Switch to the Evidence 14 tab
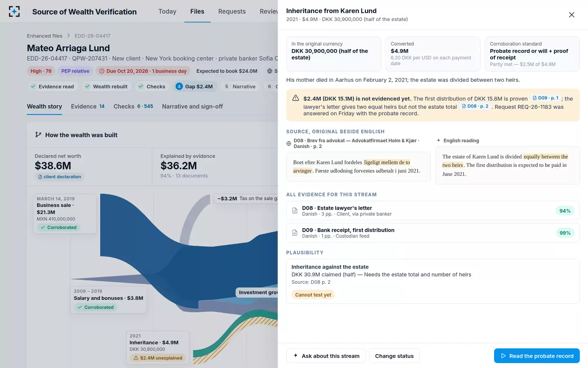 [88, 106]
